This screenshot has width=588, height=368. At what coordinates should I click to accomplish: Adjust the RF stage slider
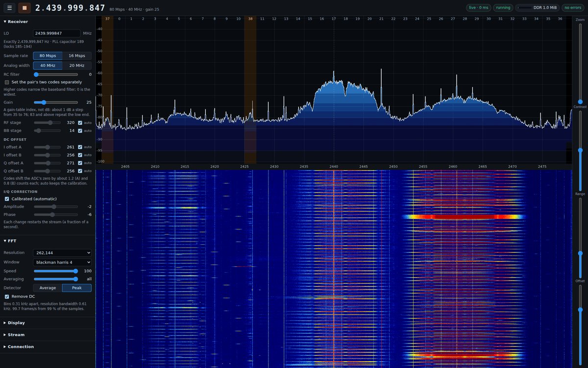[48, 123]
